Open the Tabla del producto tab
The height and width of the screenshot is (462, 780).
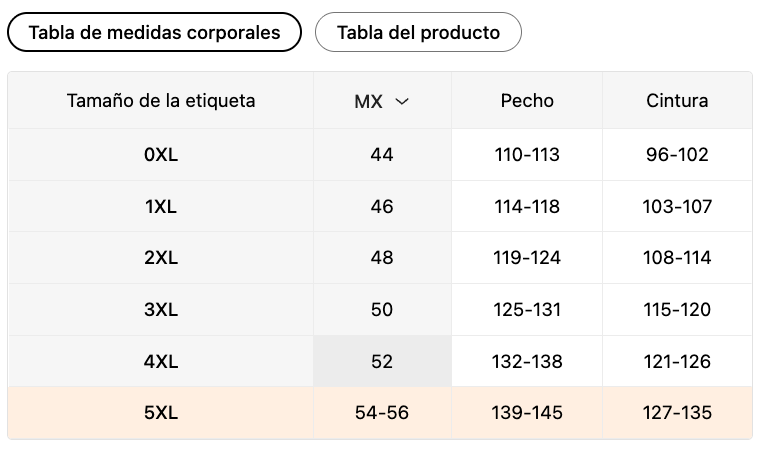pos(418,32)
